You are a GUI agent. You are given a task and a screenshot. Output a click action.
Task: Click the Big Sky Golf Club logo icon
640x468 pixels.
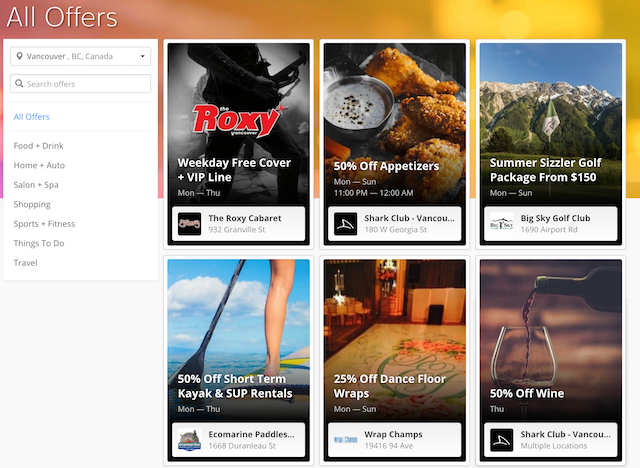click(x=502, y=224)
